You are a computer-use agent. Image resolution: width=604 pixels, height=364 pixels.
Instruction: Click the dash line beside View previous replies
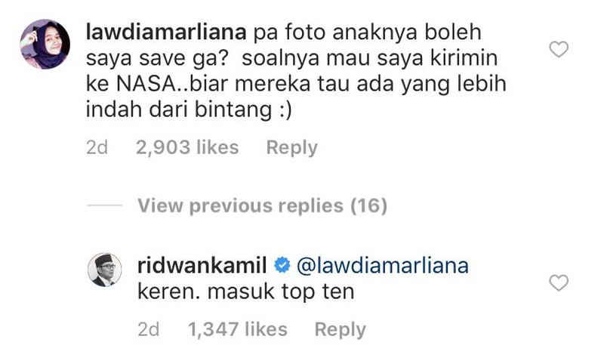104,205
